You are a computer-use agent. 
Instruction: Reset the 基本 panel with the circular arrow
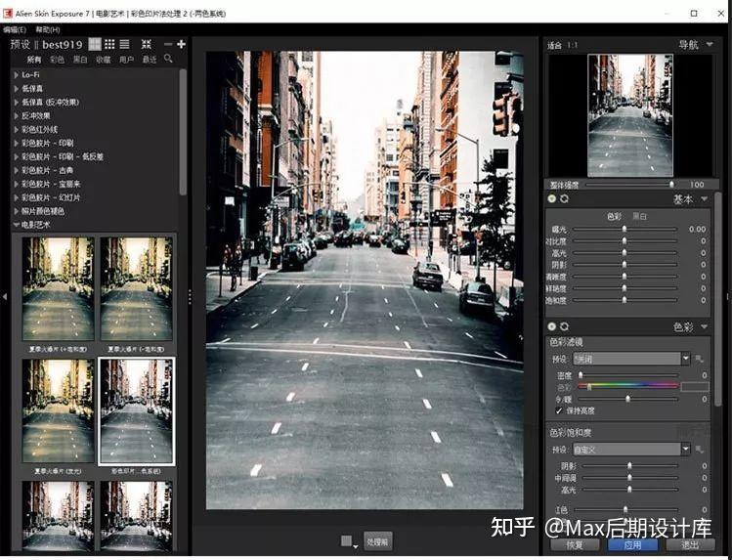coord(565,199)
